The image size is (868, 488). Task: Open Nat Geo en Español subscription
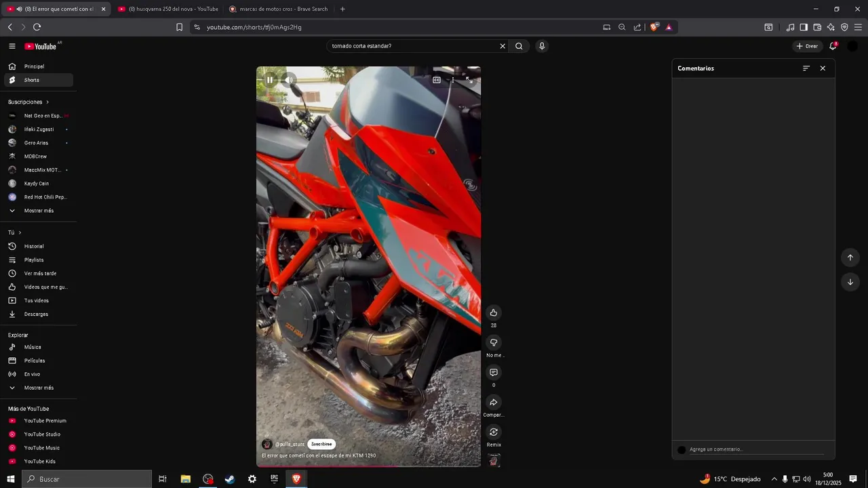[39, 116]
